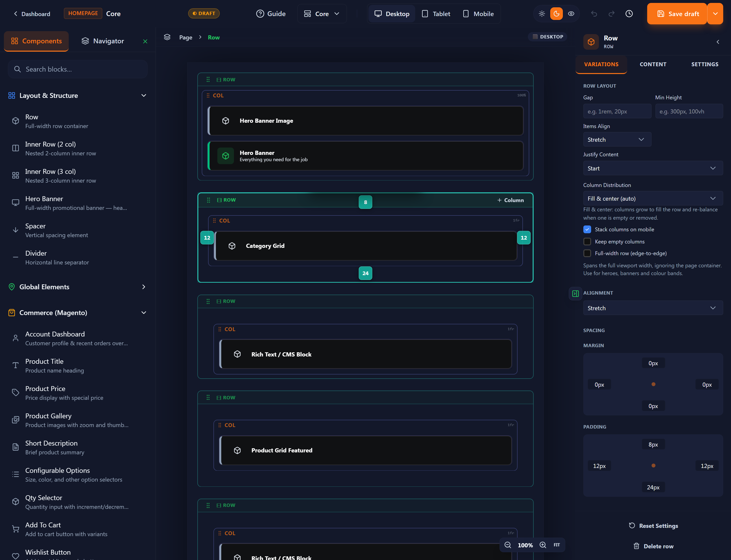Open Justify Content dropdown

653,168
